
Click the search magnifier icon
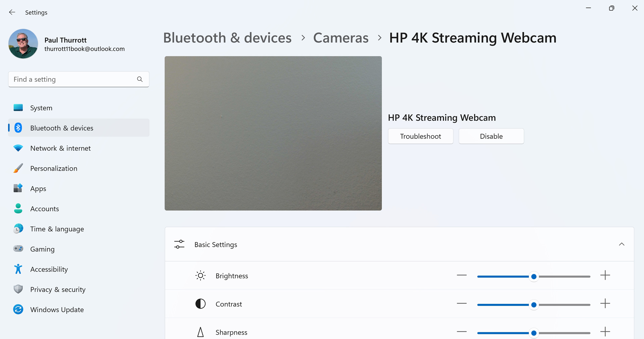[x=140, y=79]
